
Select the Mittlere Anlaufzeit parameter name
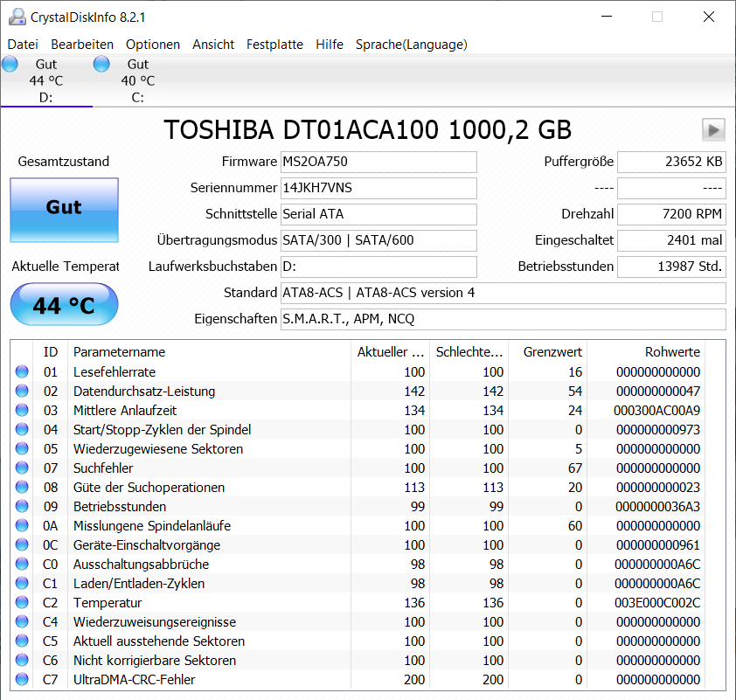click(125, 411)
